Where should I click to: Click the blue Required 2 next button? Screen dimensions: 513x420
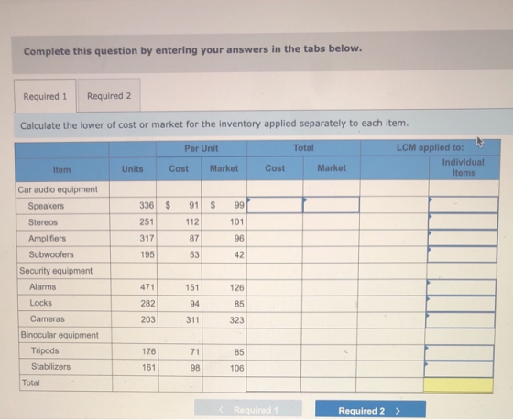tap(370, 410)
